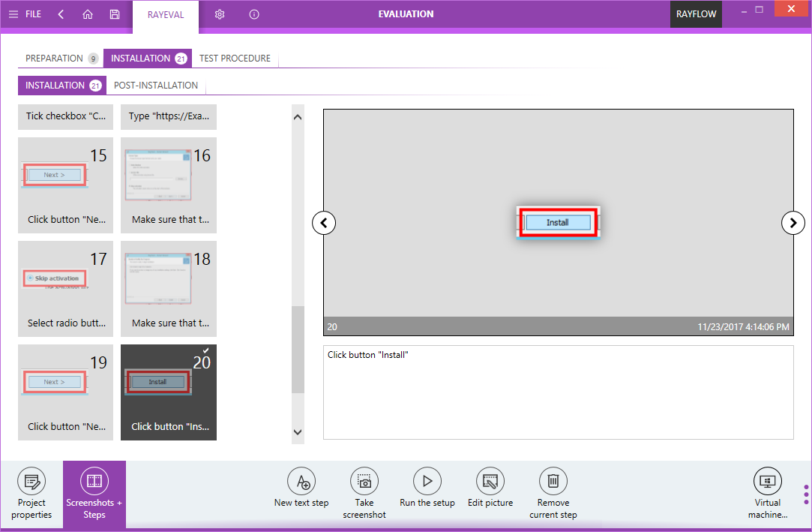Image resolution: width=812 pixels, height=532 pixels.
Task: Close the Evaluation window
Action: pos(791,9)
